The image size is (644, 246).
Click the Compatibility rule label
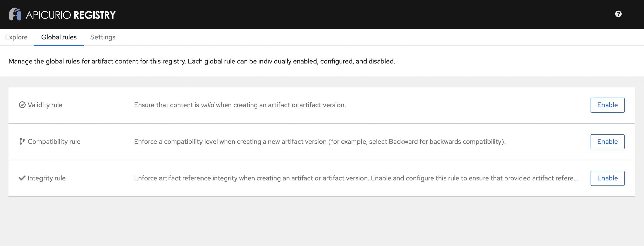(x=54, y=141)
